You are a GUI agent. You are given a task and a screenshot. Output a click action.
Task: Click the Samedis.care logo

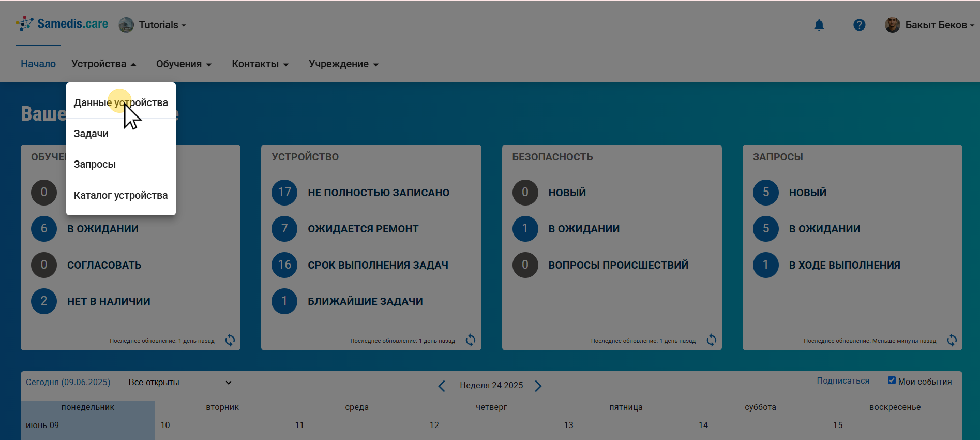point(62,24)
